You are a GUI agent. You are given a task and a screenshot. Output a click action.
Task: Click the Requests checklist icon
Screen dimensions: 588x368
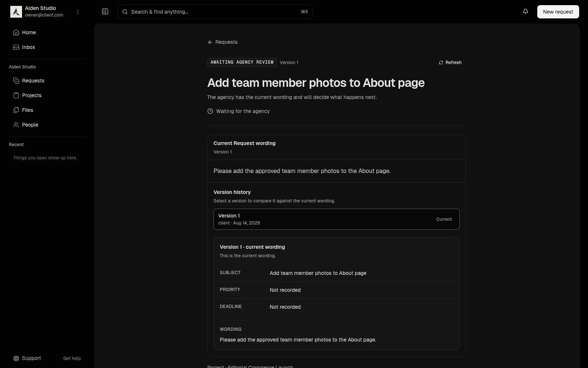[x=16, y=81]
